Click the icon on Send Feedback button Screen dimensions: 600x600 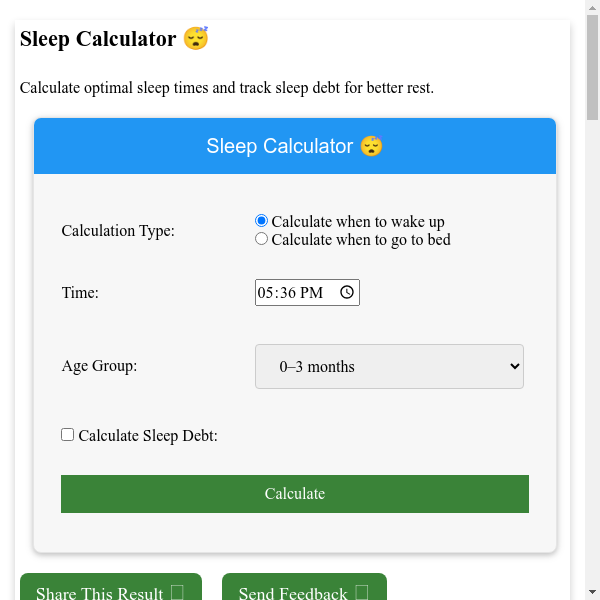click(x=362, y=594)
